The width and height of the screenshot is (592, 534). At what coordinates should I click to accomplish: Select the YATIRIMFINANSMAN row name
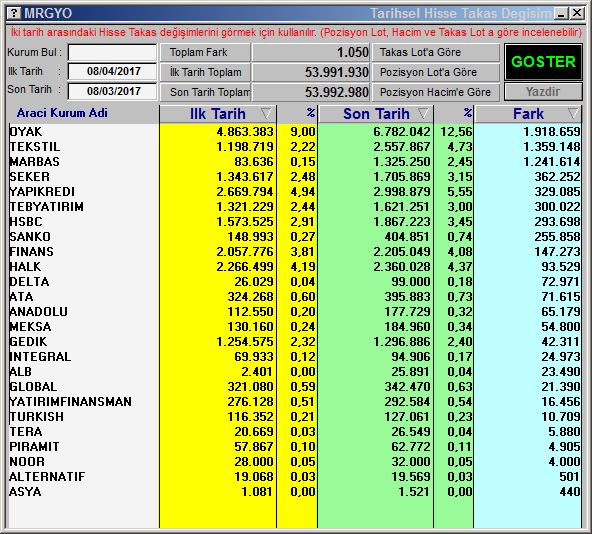[71, 402]
